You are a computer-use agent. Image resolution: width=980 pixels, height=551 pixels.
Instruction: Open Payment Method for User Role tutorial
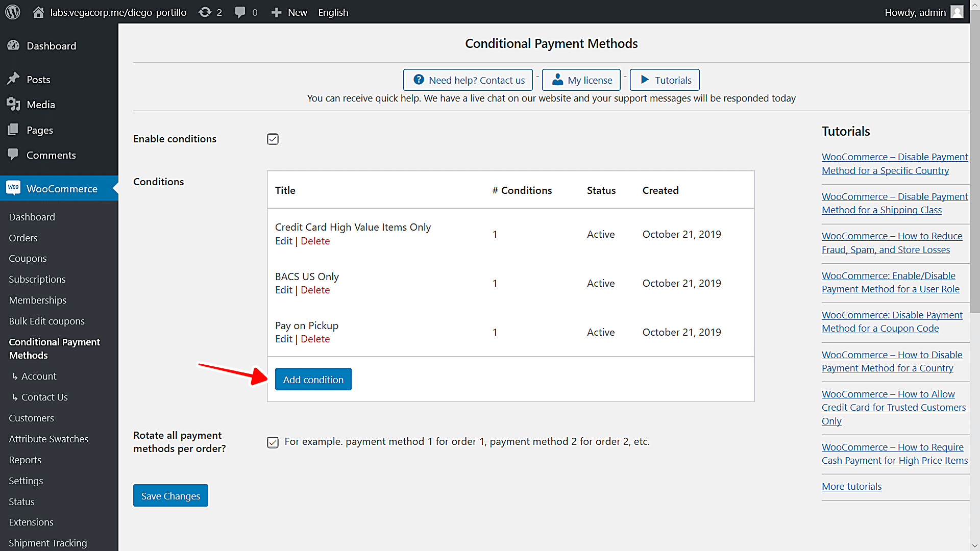890,282
